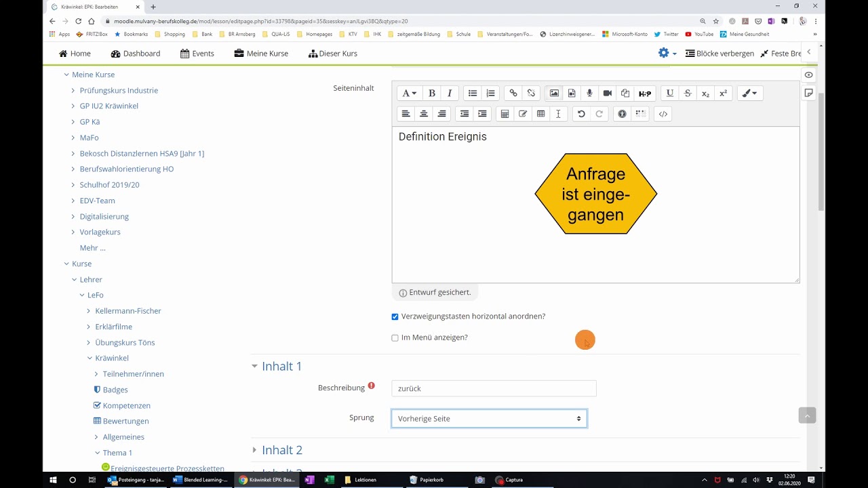This screenshot has height=488, width=868.
Task: Apply superscript formatting
Action: tap(723, 94)
